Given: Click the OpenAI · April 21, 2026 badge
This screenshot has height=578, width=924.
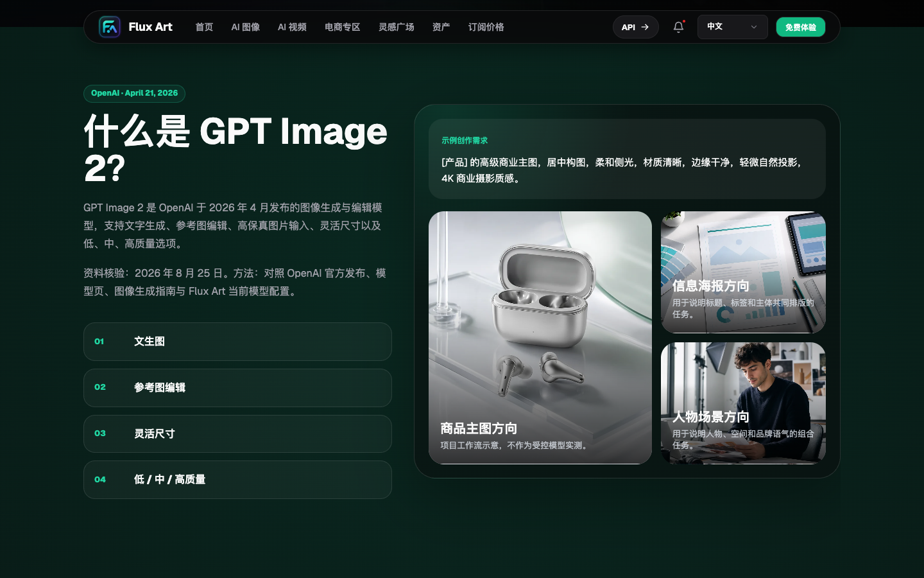Looking at the screenshot, I should pos(134,94).
